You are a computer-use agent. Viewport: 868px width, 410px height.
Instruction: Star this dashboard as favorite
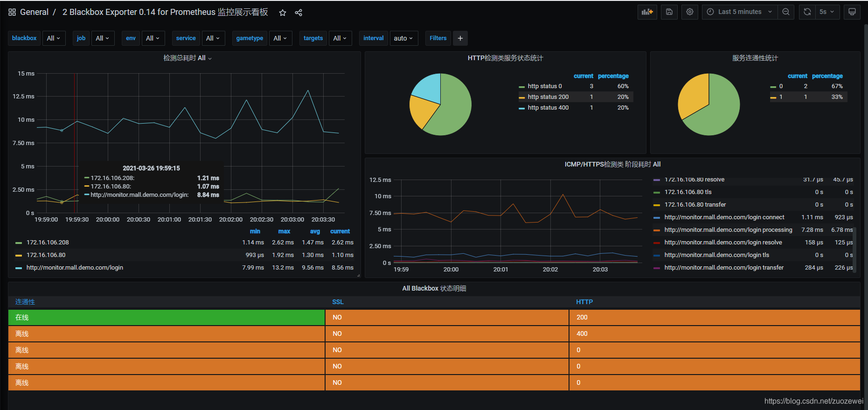[x=282, y=13]
